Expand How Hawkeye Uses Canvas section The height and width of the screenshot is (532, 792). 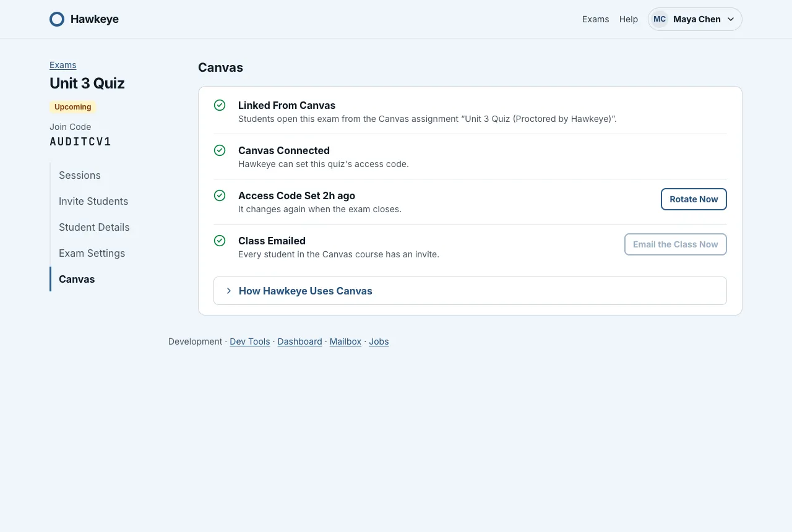[470, 291]
